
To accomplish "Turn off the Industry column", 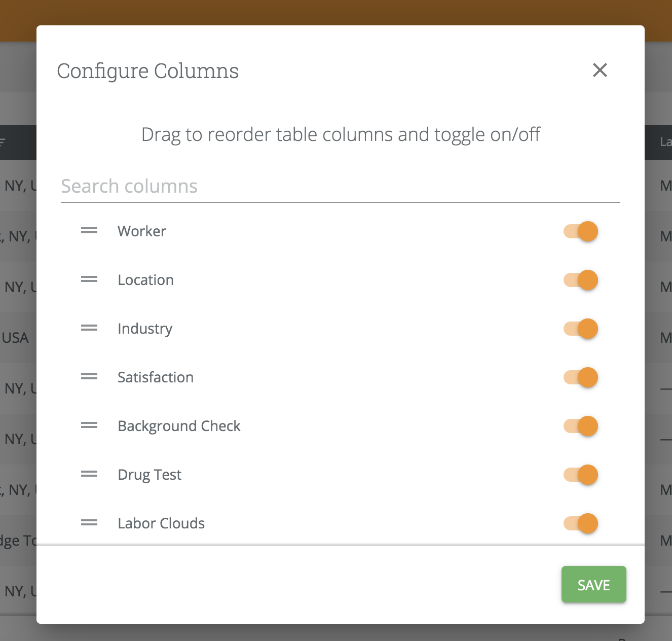I will (581, 329).
